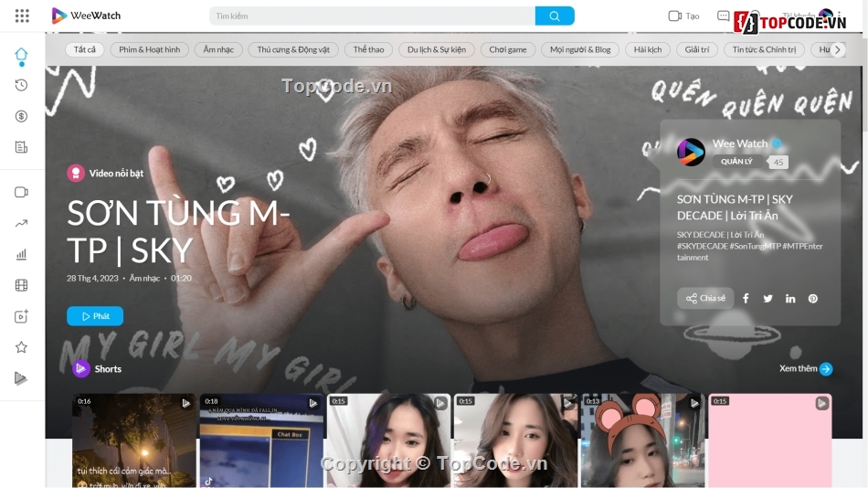Expand more categories with right chevron
Screen dimensions: 868x488
838,50
